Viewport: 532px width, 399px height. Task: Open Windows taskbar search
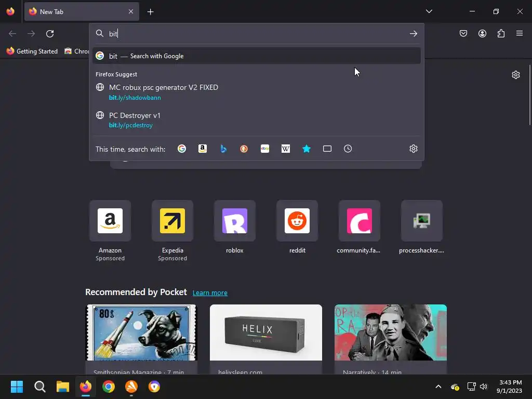click(x=39, y=387)
